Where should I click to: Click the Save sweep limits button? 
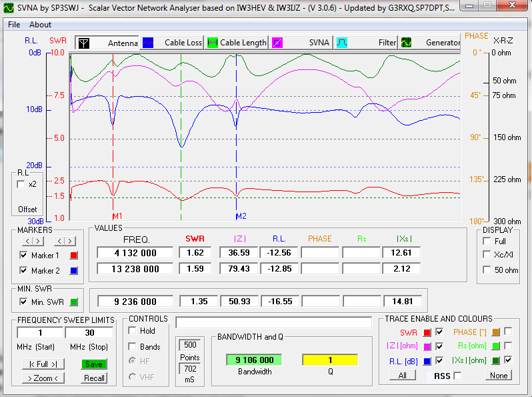coord(94,364)
